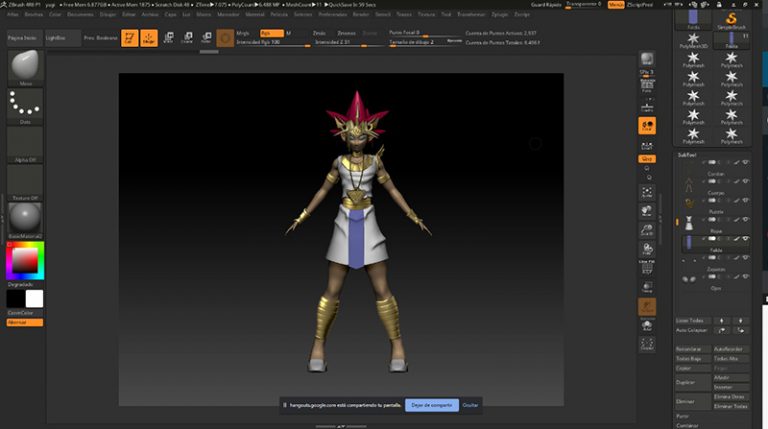Switch to the Escala transform icon
The width and height of the screenshot is (768, 429).
point(187,38)
